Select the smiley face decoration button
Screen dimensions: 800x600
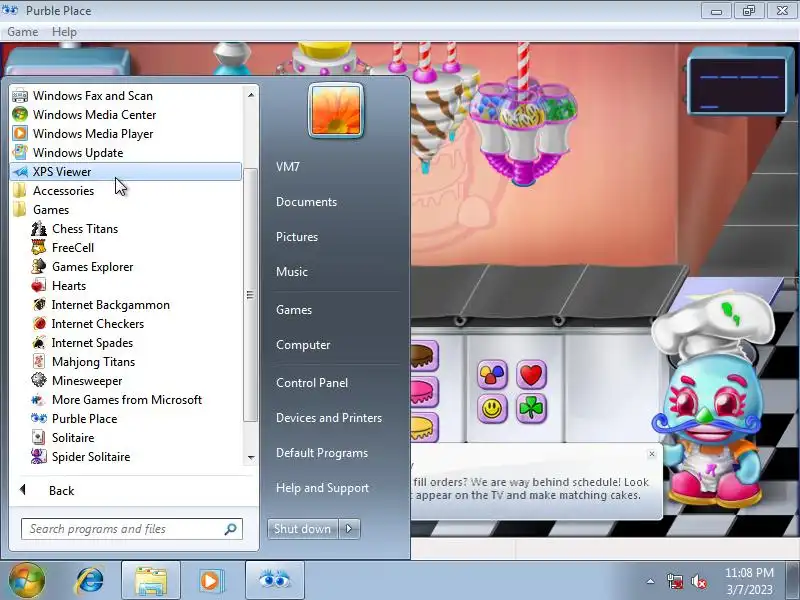click(492, 408)
